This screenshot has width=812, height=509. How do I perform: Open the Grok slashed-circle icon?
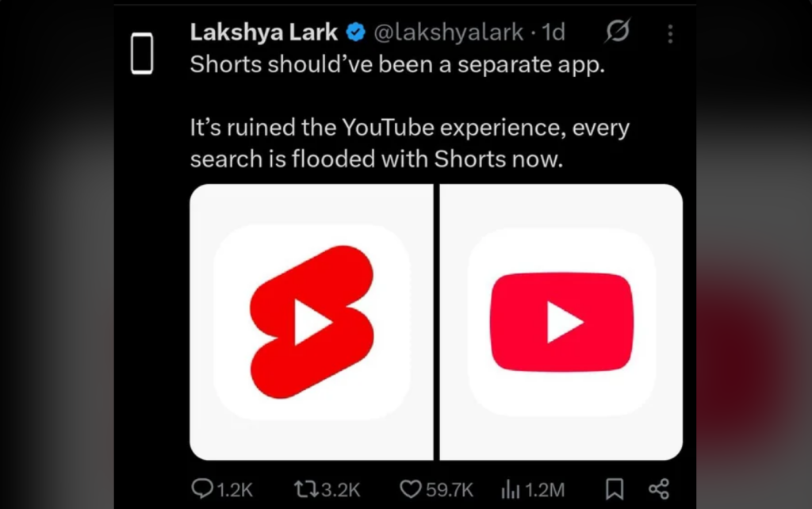(x=617, y=31)
